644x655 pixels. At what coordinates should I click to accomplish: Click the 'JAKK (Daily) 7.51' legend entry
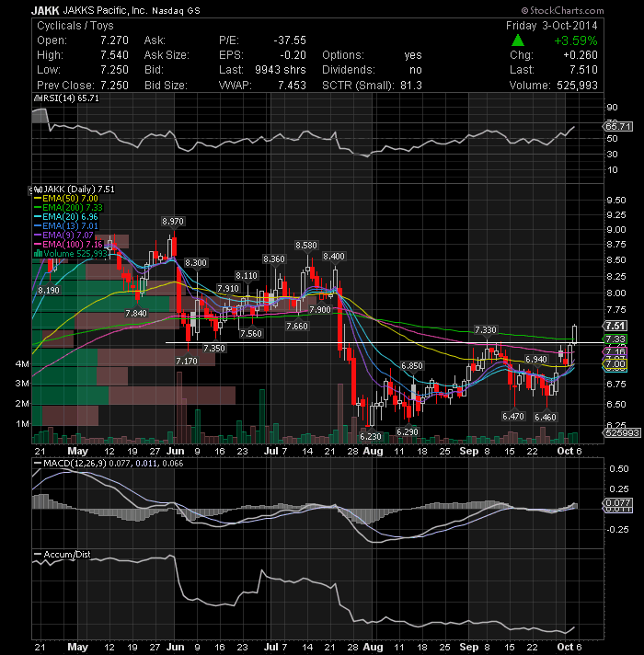75,190
